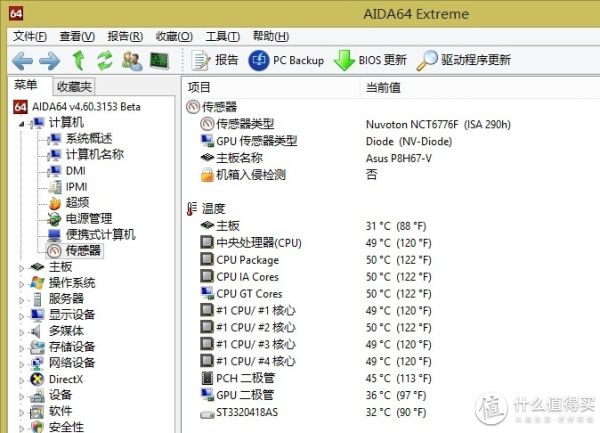
Task: Switch to the 菜单 tab
Action: coord(26,85)
